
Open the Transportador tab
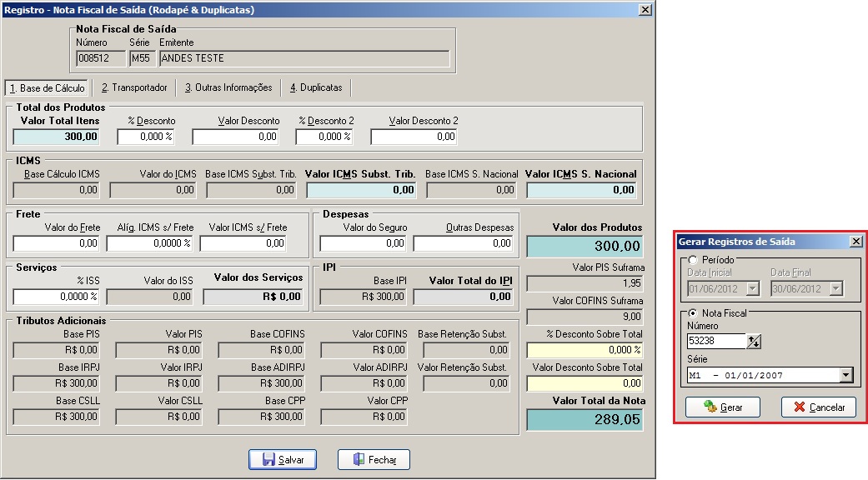pos(134,87)
